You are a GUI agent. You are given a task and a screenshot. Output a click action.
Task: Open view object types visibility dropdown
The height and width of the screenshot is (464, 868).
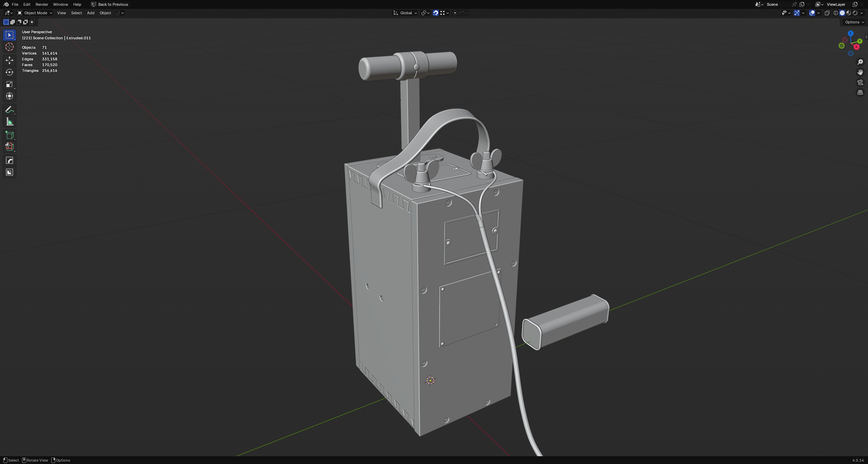pyautogui.click(x=786, y=13)
